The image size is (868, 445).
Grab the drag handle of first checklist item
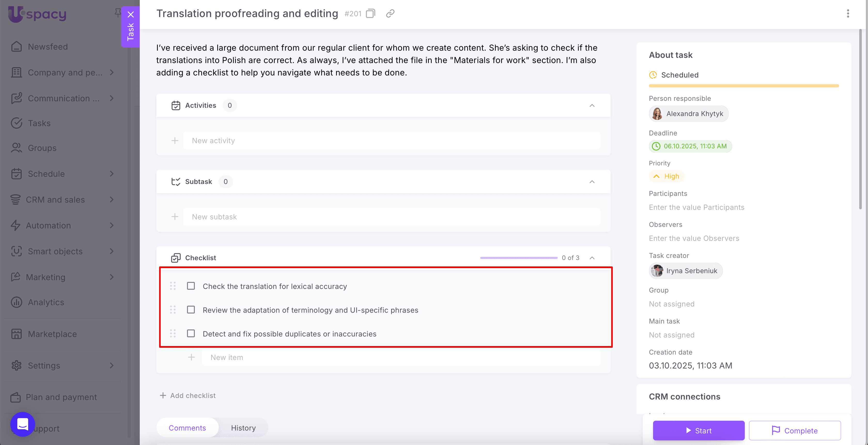[173, 286]
